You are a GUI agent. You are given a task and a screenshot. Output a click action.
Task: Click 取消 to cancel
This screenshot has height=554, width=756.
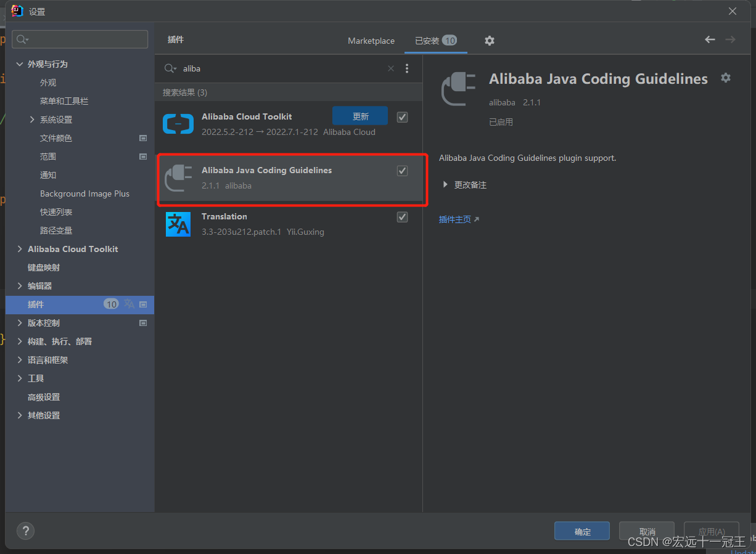(x=647, y=531)
